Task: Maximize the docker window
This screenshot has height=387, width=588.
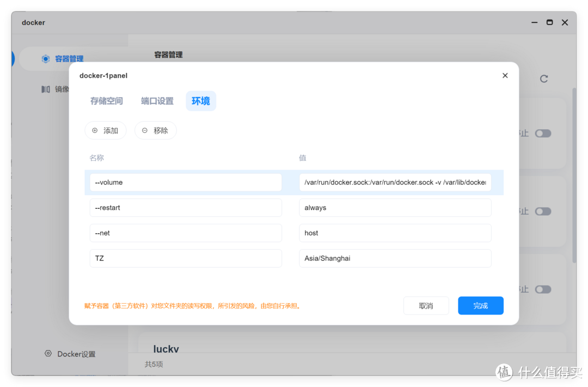Action: pos(549,22)
